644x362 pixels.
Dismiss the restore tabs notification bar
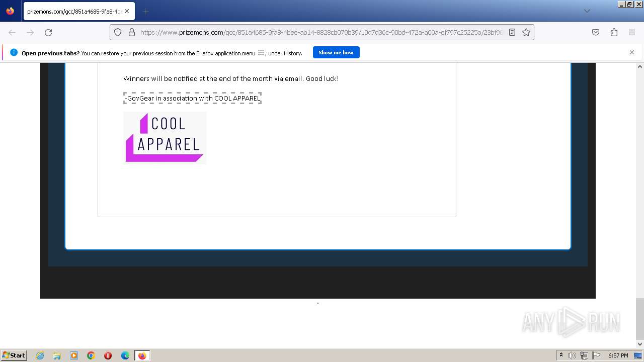click(x=632, y=52)
